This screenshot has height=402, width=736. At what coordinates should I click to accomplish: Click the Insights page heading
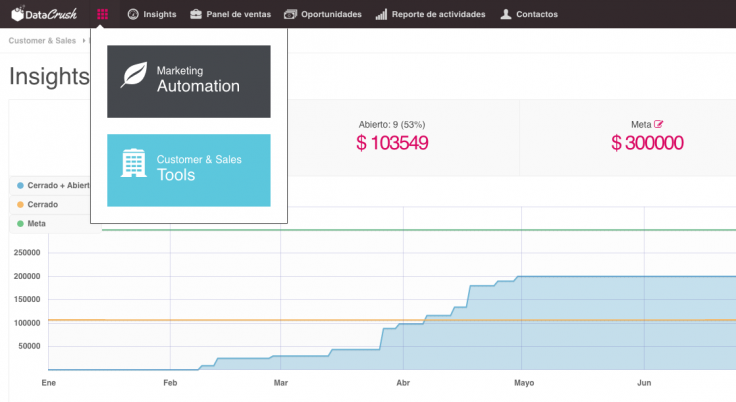click(49, 76)
